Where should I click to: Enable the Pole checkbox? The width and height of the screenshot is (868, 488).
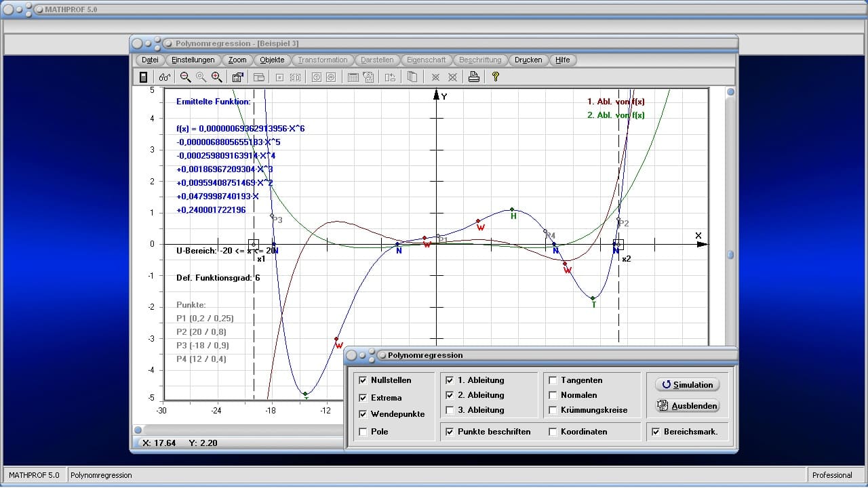click(x=363, y=432)
